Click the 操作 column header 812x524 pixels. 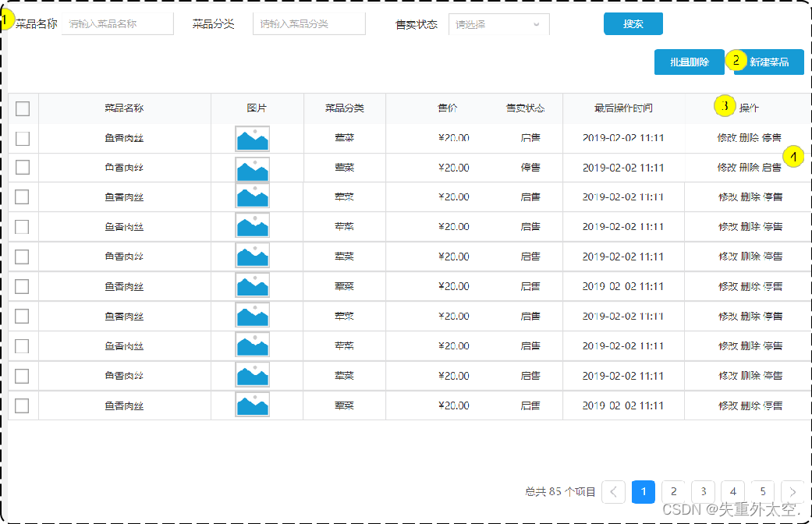coord(749,108)
